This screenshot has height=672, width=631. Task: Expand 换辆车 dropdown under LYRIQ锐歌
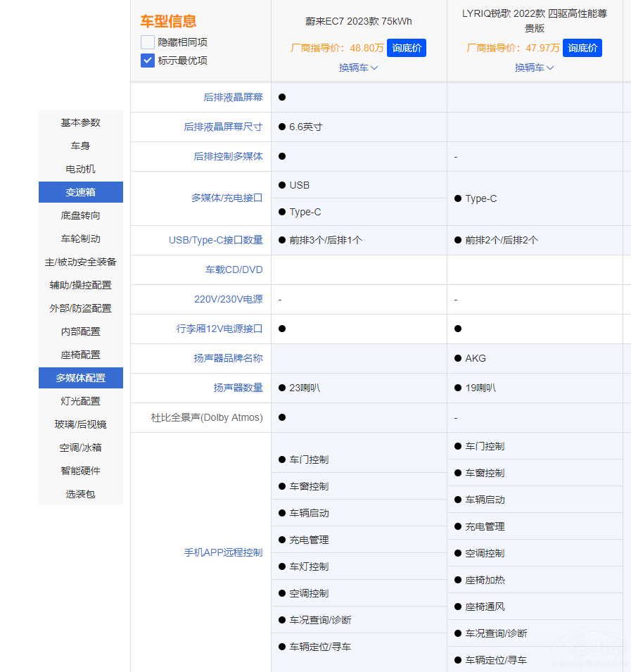click(535, 68)
